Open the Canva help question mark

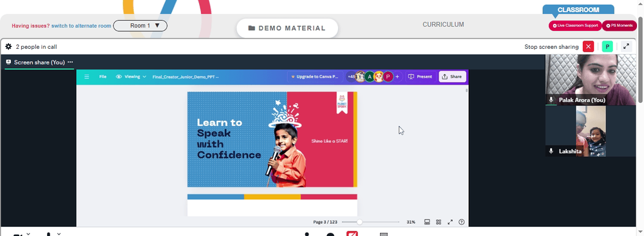[462, 222]
